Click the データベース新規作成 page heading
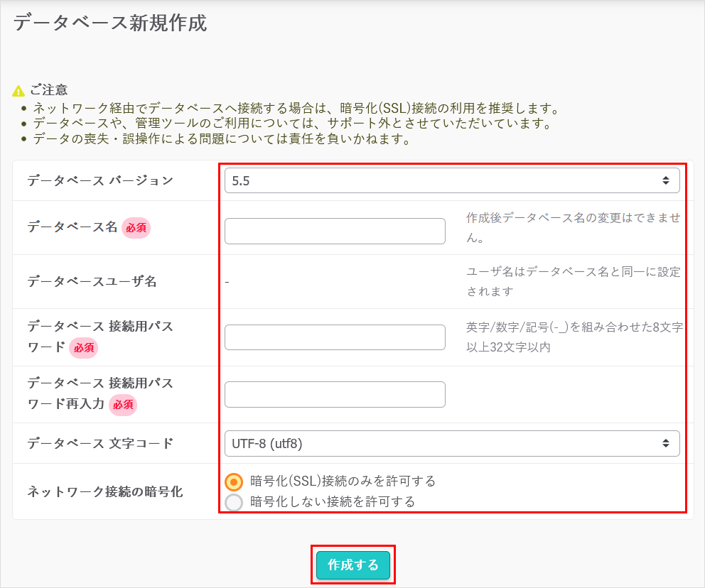This screenshot has width=705, height=588. (x=110, y=23)
